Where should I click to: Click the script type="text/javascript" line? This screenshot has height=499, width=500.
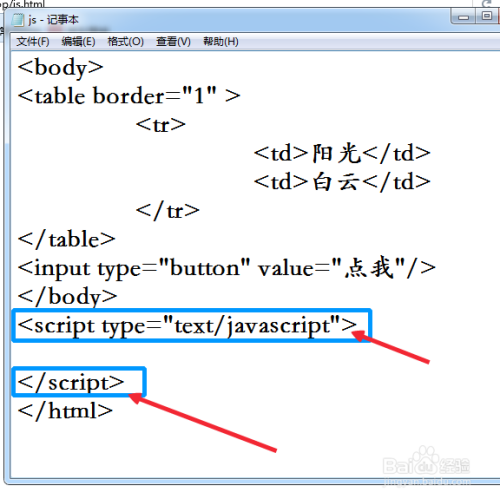click(x=187, y=326)
